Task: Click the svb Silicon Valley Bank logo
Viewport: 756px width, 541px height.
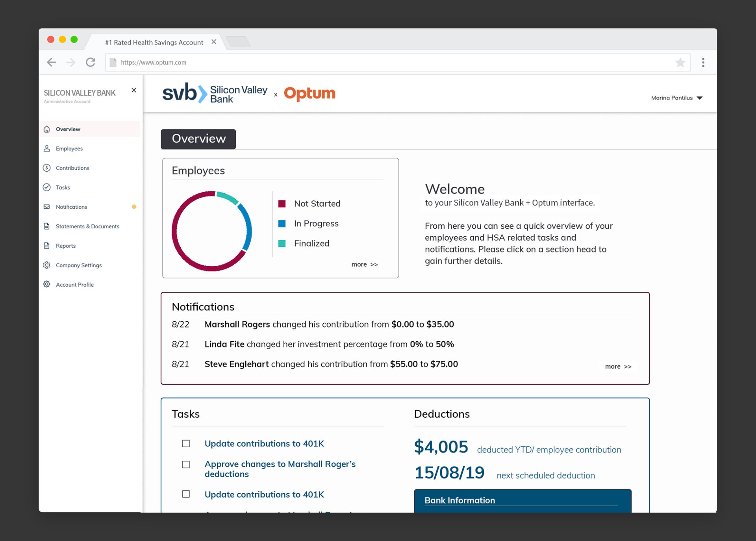Action: [x=215, y=93]
